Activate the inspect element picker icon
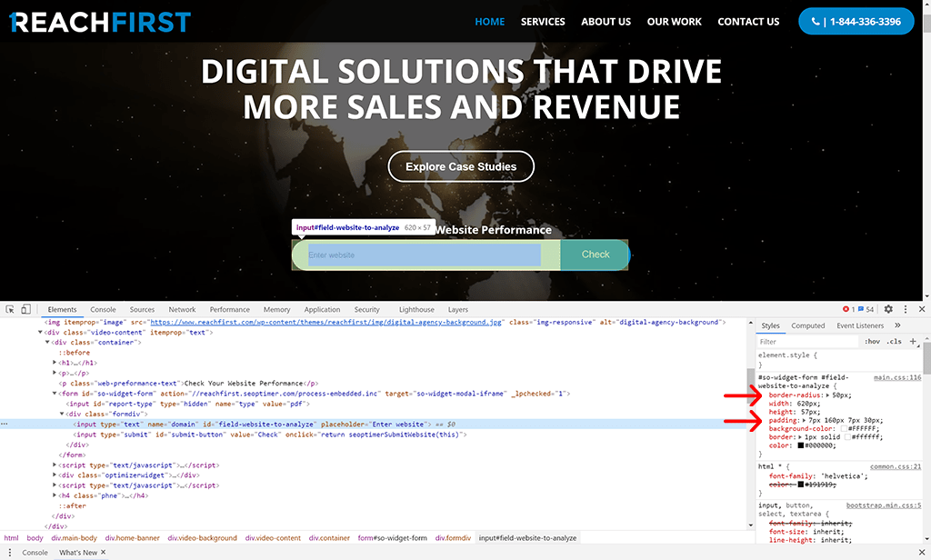Image resolution: width=931 pixels, height=560 pixels. pyautogui.click(x=9, y=310)
